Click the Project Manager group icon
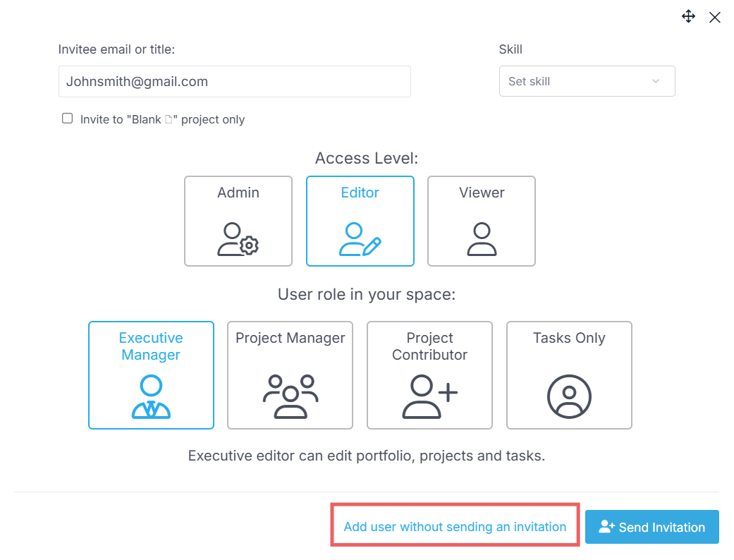 [290, 396]
